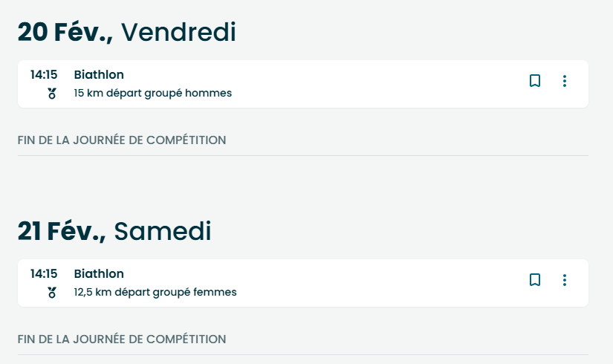Select the "12,5 km départ groupé femmes" description
613x364 pixels.
coord(155,293)
